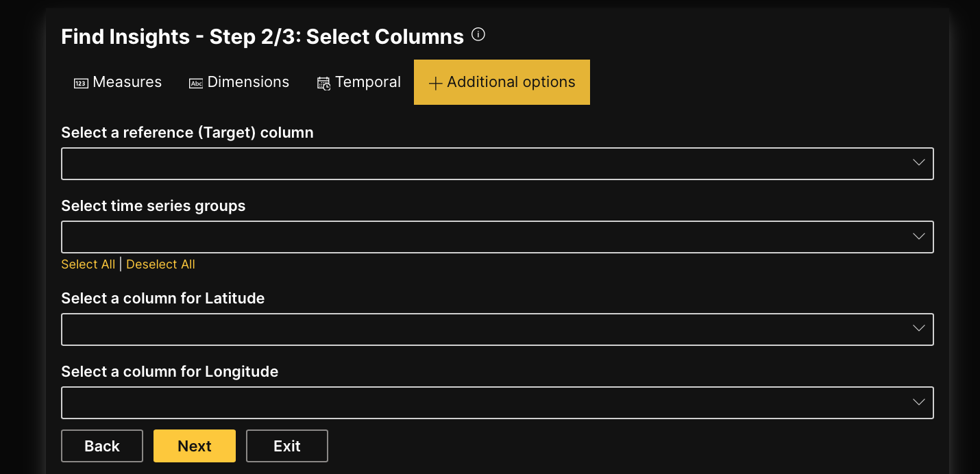Open the Longitude column dropdown chevron
This screenshot has height=474, width=980.
pyautogui.click(x=918, y=402)
